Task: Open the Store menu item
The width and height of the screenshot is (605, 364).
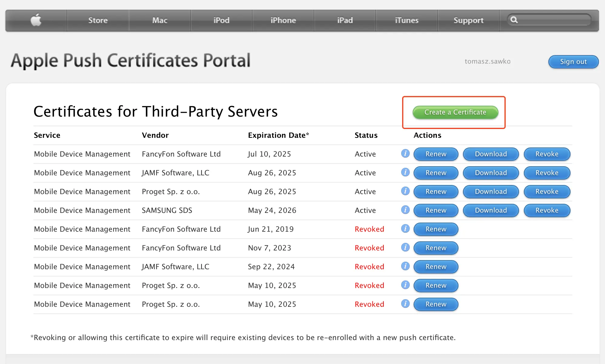Action: point(98,20)
